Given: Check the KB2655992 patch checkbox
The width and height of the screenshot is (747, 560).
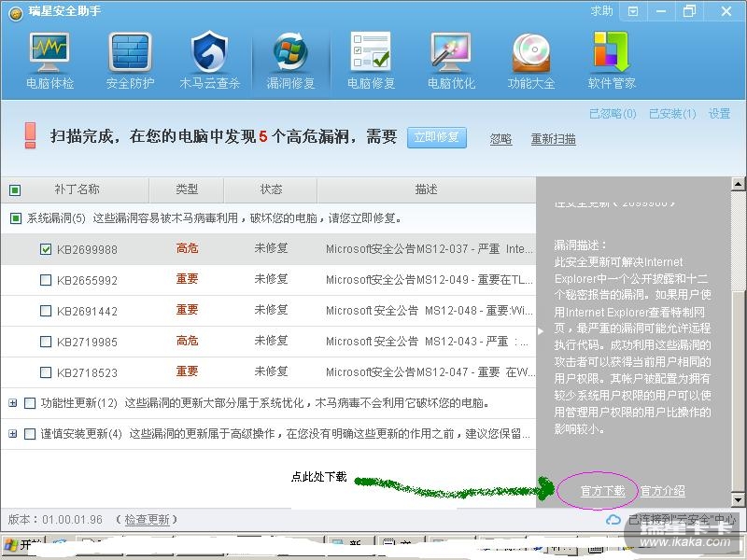Looking at the screenshot, I should tap(46, 280).
